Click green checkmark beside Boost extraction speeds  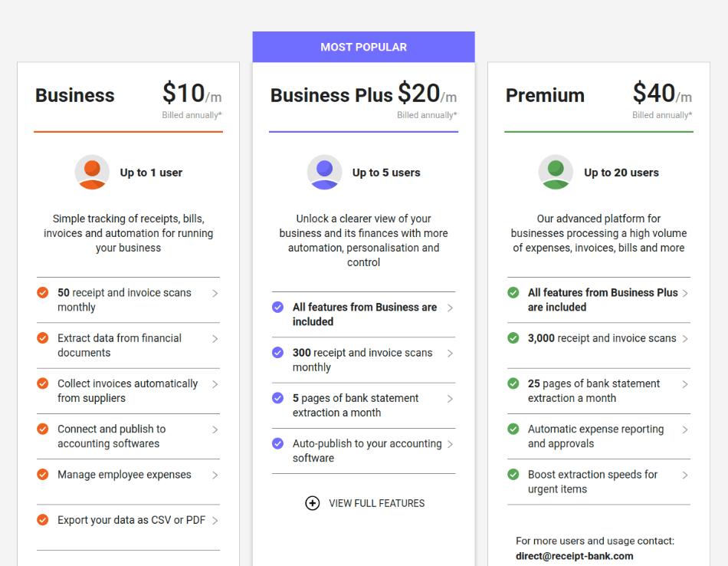(x=513, y=475)
